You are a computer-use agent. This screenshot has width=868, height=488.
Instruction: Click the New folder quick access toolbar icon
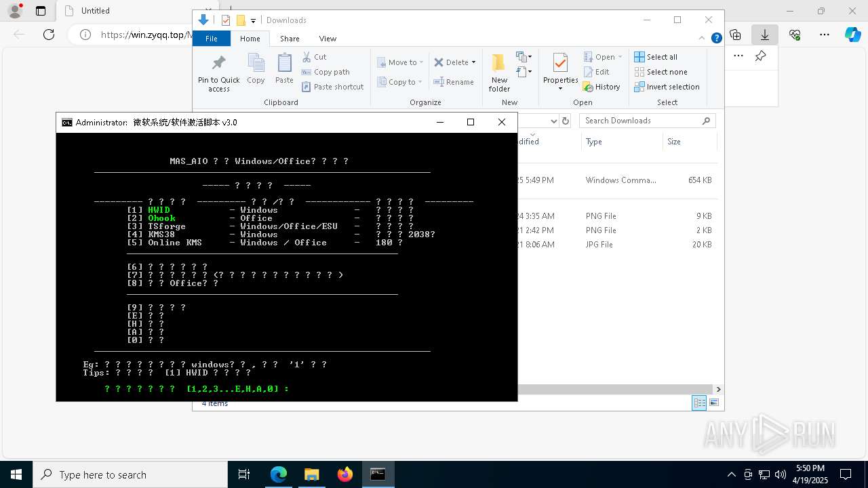click(x=240, y=20)
